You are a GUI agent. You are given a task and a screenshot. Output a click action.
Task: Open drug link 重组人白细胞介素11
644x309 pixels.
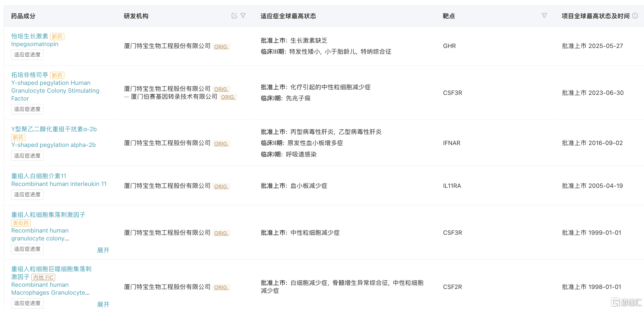tap(39, 176)
